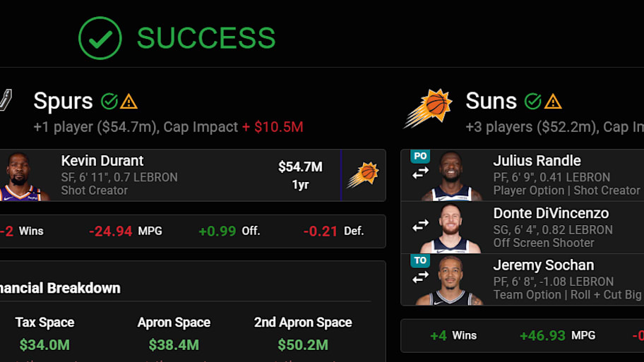Click the Spurs team name heading
The height and width of the screenshot is (362, 644).
pyautogui.click(x=63, y=101)
